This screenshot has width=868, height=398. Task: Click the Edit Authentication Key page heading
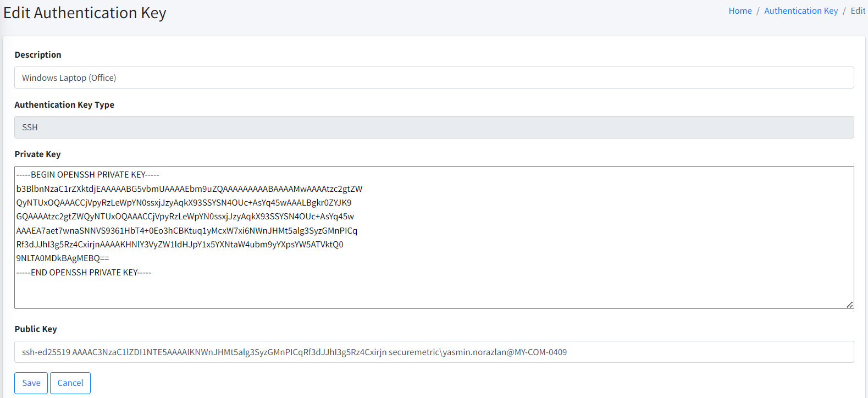tap(85, 13)
